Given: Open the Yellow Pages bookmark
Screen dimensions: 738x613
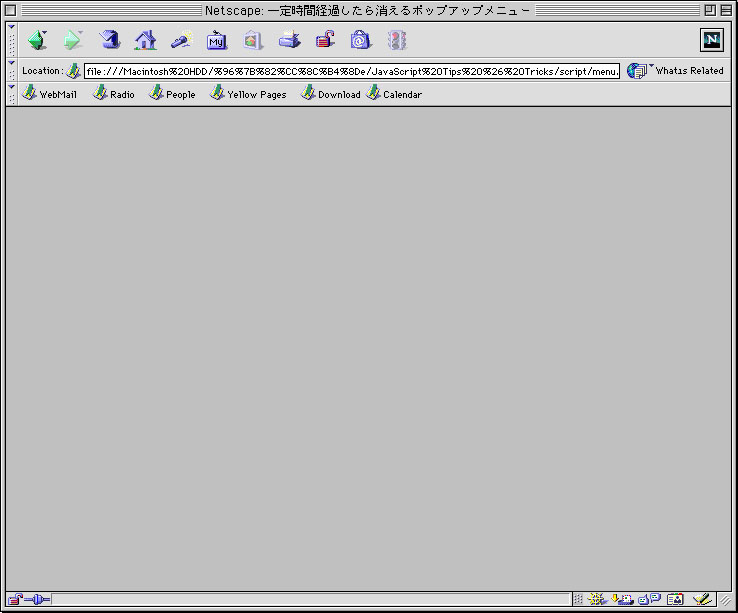Looking at the screenshot, I should [x=248, y=93].
